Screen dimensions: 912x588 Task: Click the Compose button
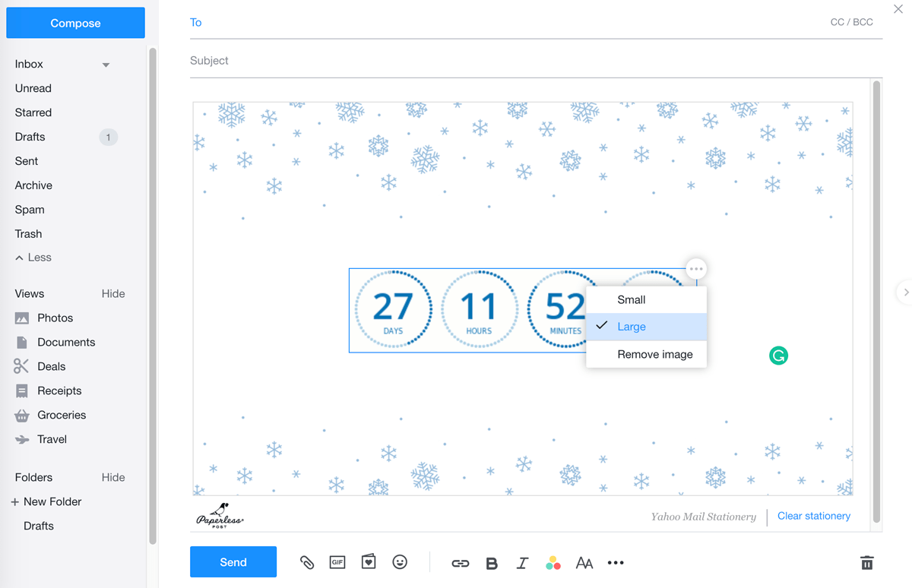click(x=75, y=23)
